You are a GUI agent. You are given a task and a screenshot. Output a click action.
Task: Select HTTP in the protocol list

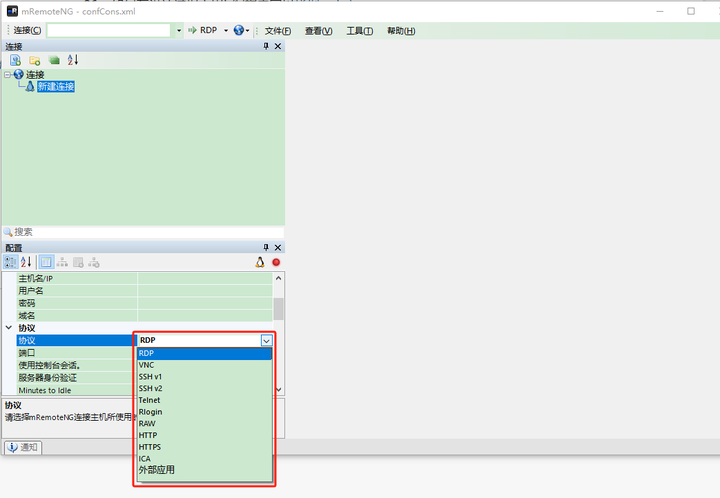point(205,435)
